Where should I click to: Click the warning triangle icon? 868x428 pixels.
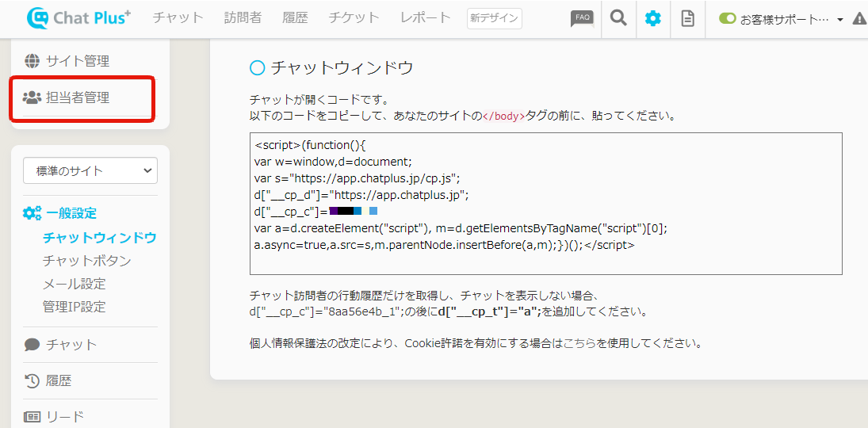pos(858,19)
